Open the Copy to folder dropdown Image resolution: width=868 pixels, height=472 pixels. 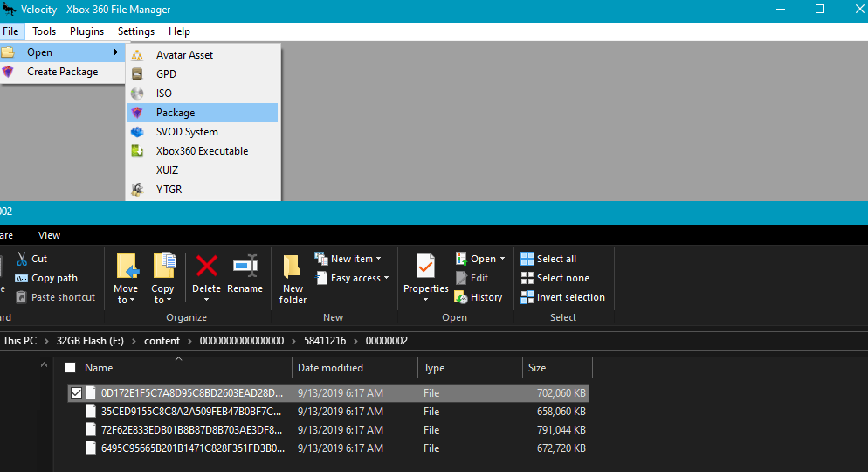pos(162,279)
